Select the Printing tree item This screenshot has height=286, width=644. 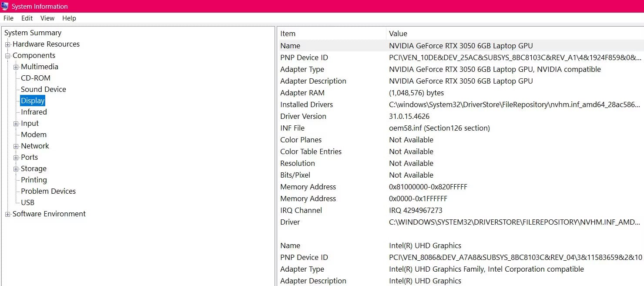coord(34,180)
